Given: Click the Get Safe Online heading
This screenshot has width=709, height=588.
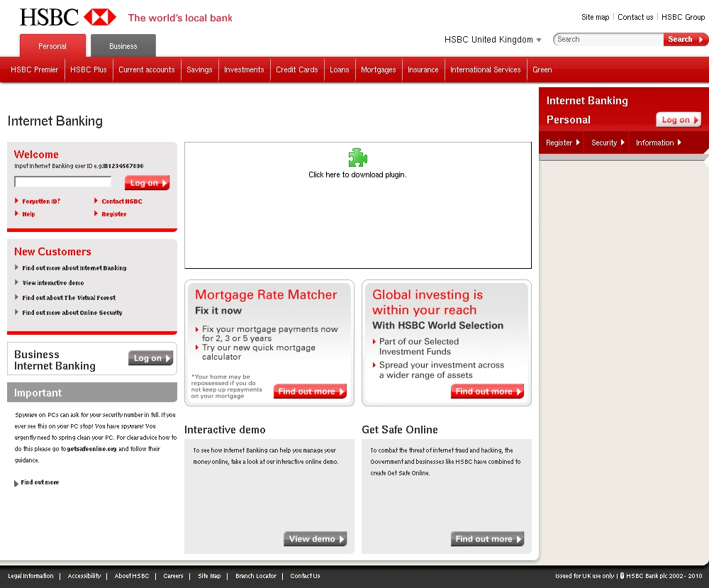Looking at the screenshot, I should [400, 429].
